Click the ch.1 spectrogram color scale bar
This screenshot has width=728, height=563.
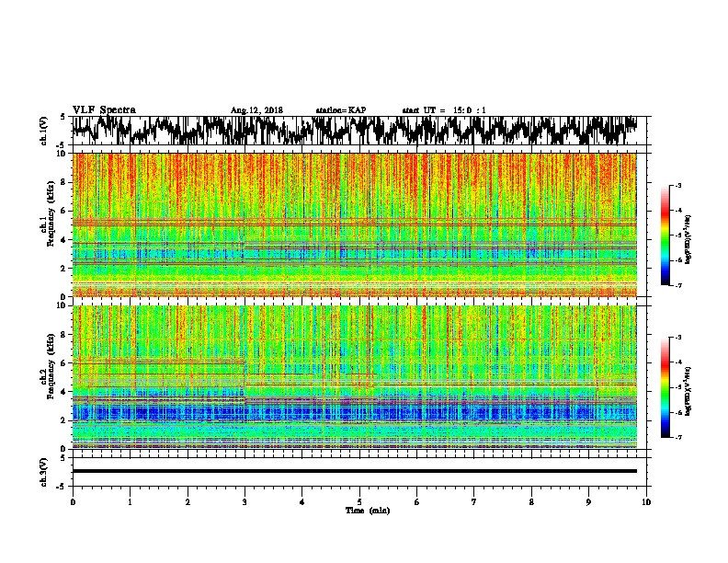pos(665,236)
